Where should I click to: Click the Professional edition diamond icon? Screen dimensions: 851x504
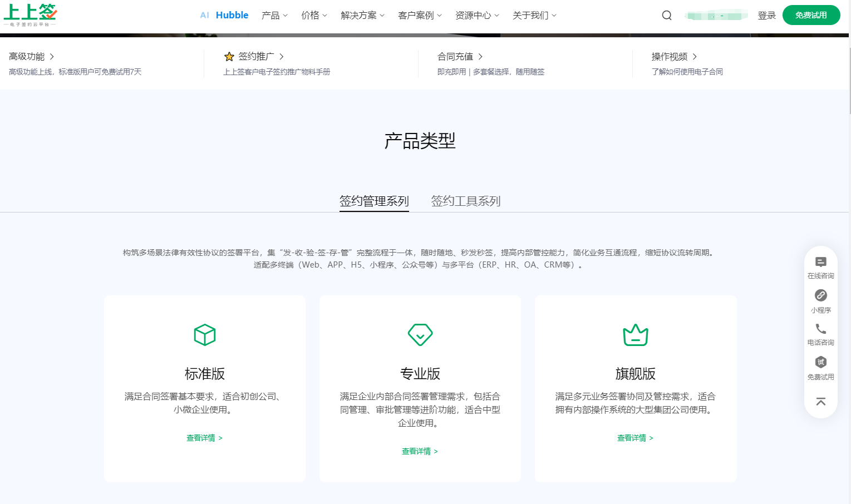tap(420, 335)
